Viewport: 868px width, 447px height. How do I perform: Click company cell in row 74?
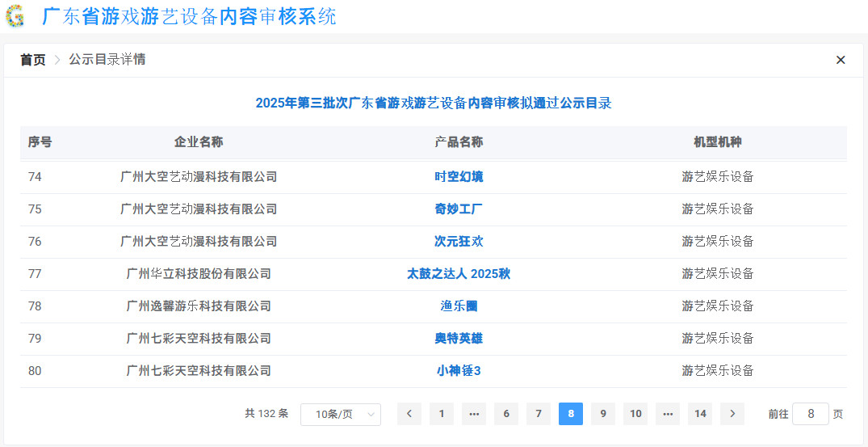coord(199,177)
